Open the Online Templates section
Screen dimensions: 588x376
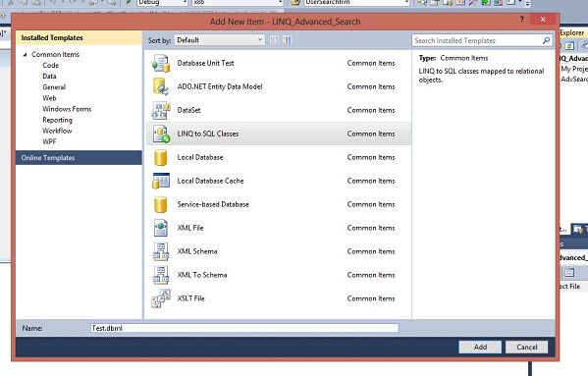79,158
